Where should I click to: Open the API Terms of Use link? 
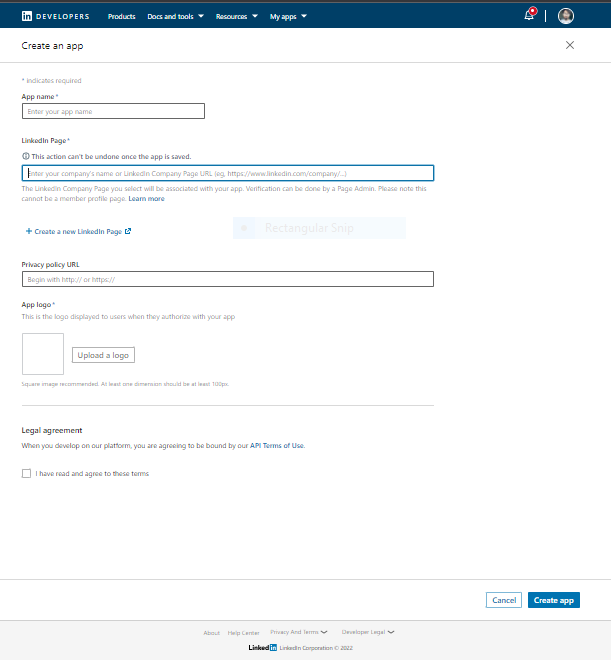click(277, 445)
